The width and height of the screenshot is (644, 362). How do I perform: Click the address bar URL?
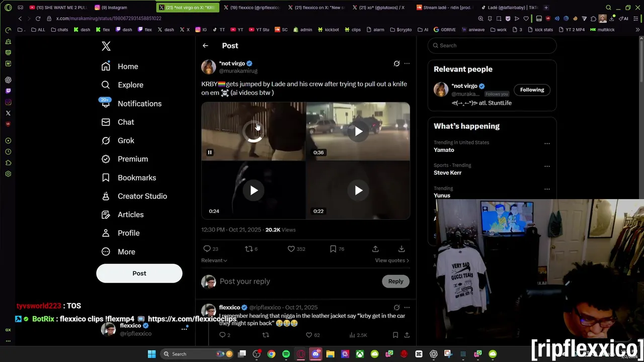109,19
